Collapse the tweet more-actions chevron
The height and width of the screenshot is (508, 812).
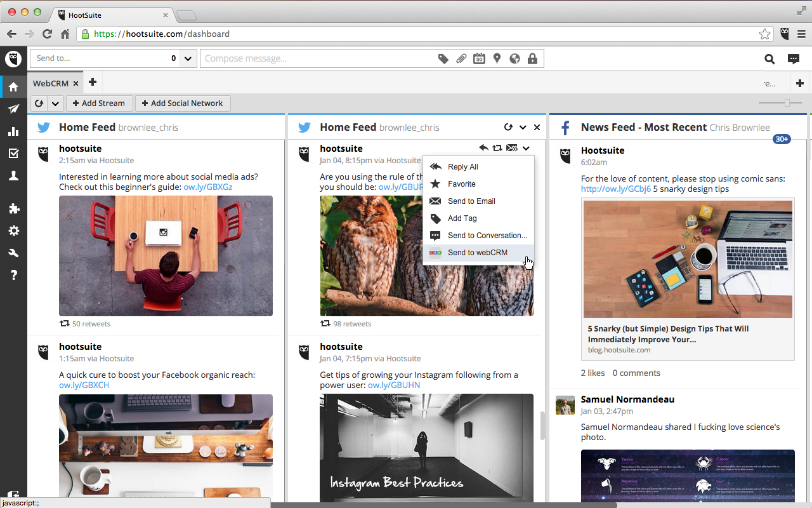coord(526,148)
